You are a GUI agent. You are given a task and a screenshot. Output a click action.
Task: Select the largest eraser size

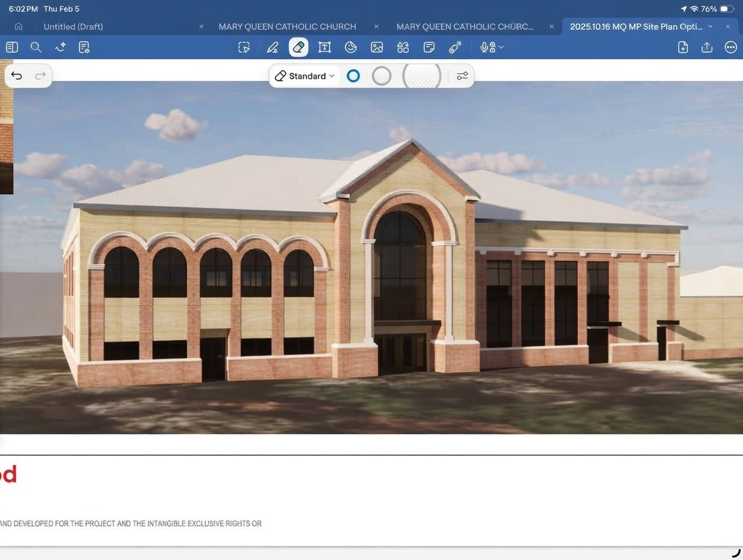[x=422, y=76]
